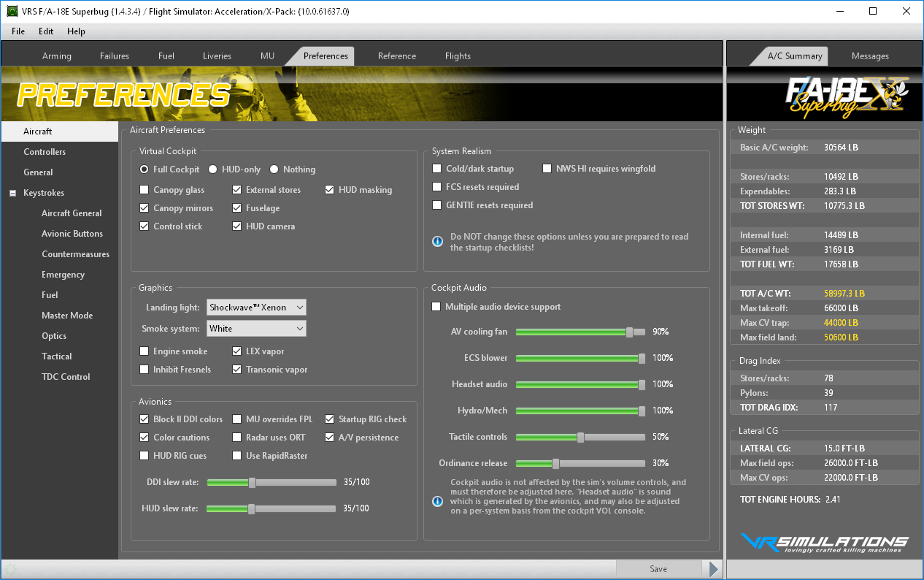Switch to the Arming tab

point(57,56)
